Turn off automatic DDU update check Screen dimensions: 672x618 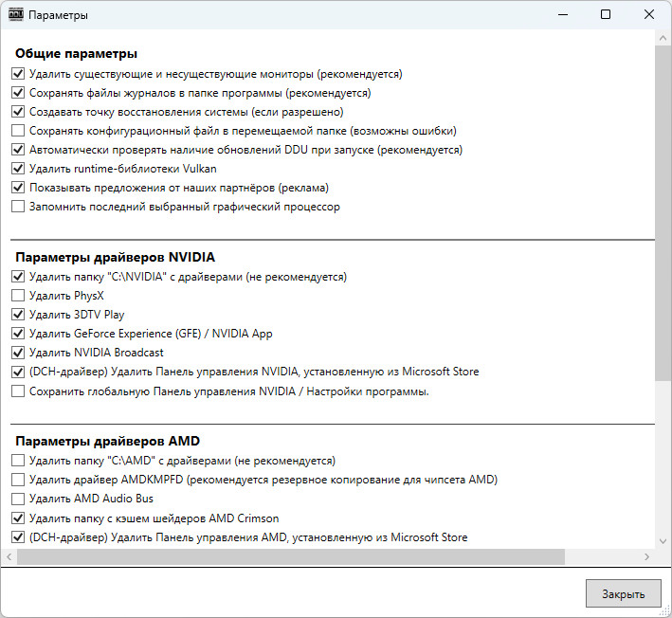coord(18,150)
